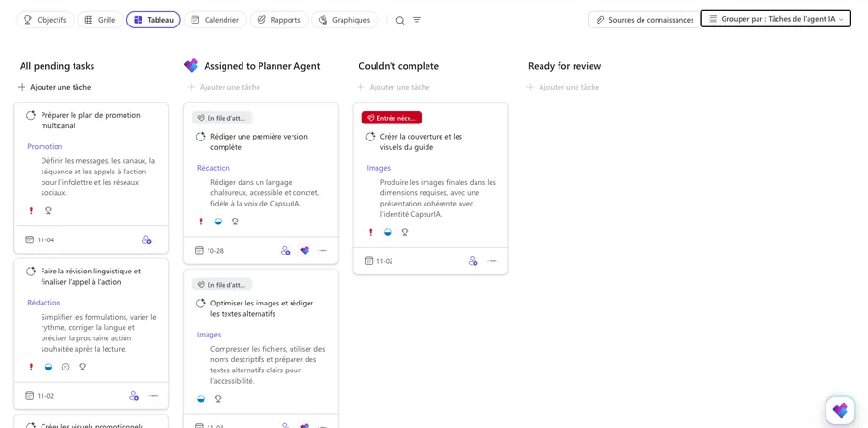Click priority icon on Créer la couverture card
The height and width of the screenshot is (428, 868).
point(371,232)
